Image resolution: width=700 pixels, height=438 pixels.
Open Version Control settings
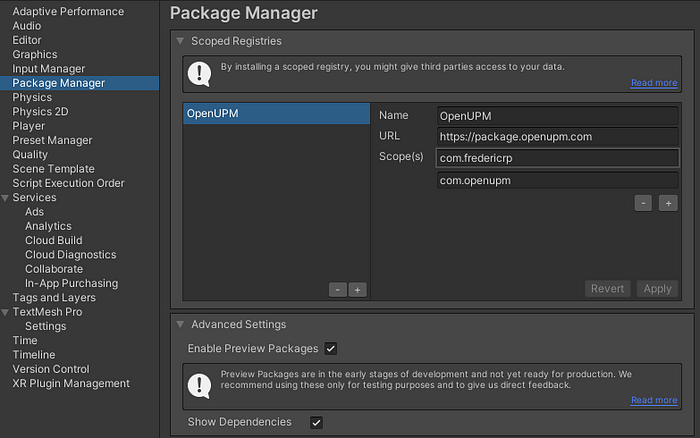[x=51, y=369]
